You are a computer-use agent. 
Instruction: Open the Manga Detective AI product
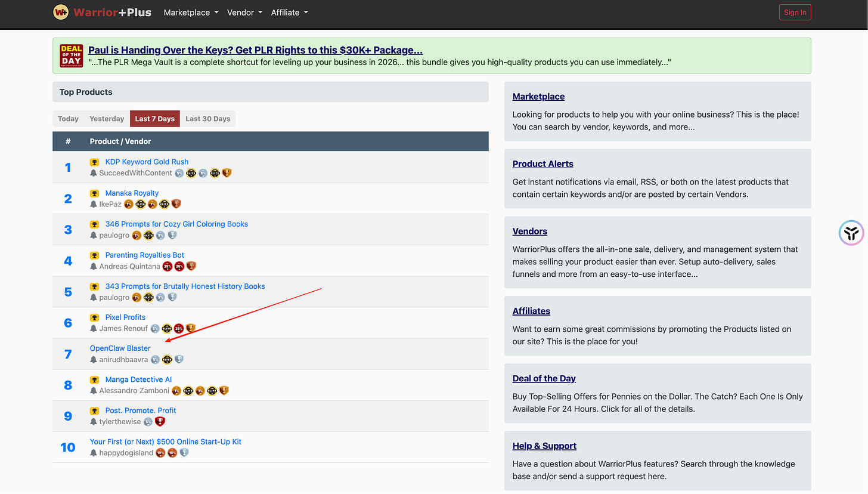pos(138,379)
